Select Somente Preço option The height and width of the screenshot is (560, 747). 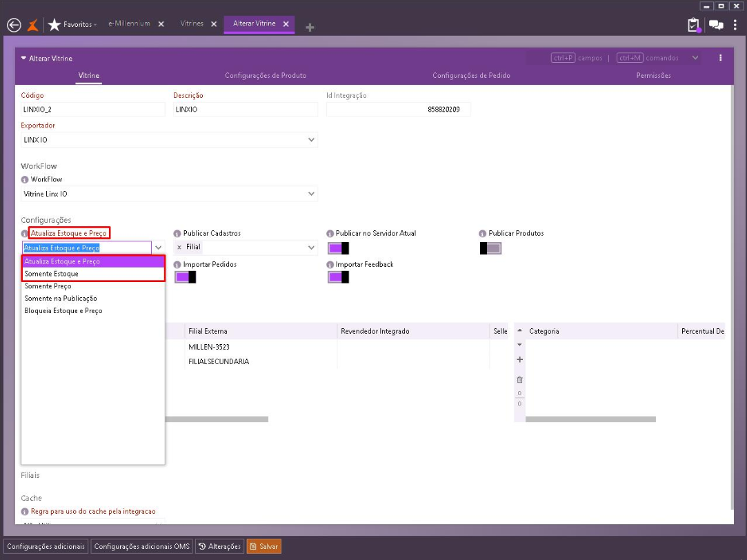93,286
